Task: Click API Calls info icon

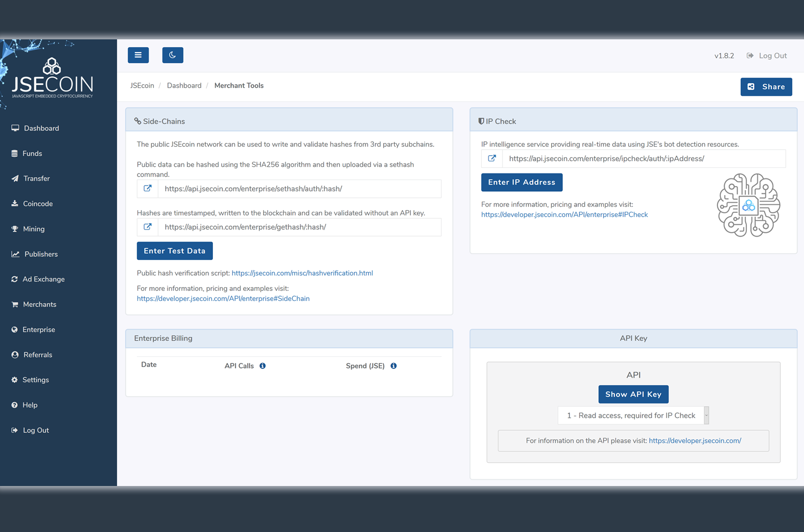Action: click(263, 366)
